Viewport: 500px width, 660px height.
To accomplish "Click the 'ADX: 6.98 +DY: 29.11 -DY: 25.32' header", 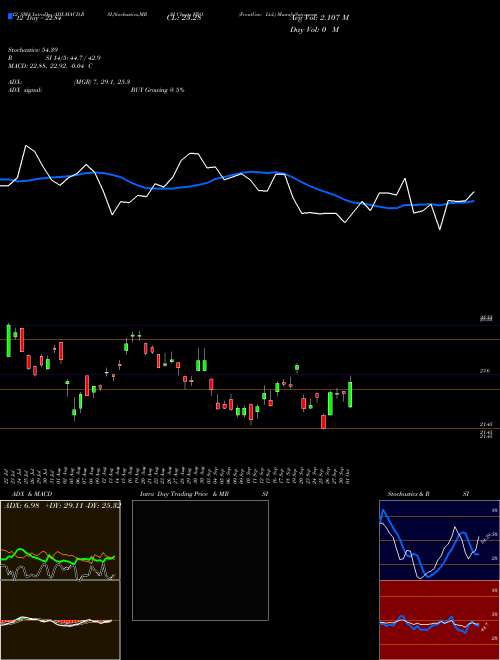I will tap(62, 505).
